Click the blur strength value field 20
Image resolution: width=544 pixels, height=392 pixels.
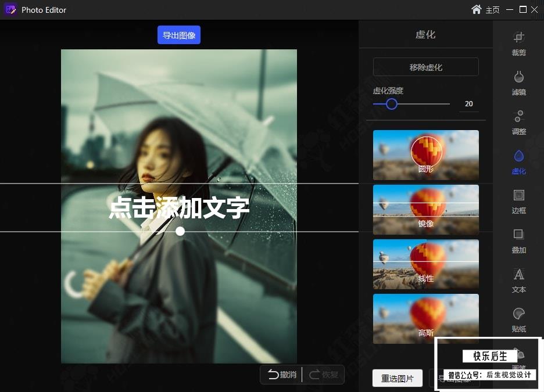(468, 104)
